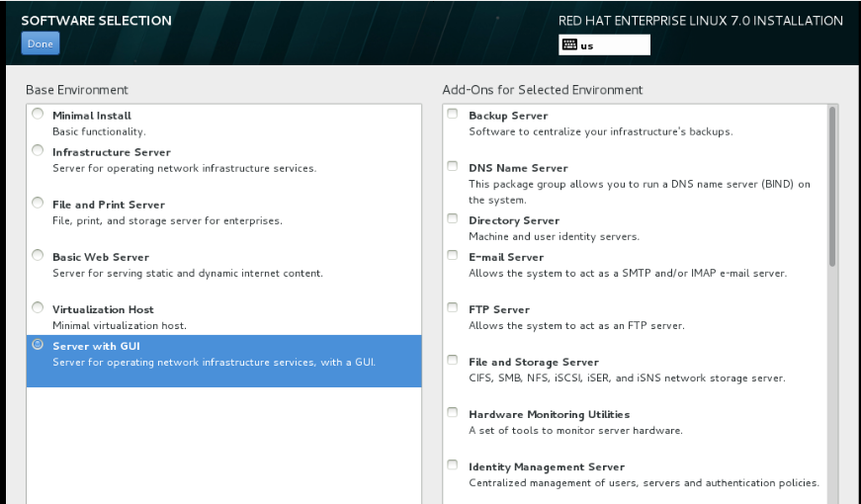Click 'Server with GUI' highlighted label
Image resolution: width=861 pixels, height=504 pixels.
(96, 347)
